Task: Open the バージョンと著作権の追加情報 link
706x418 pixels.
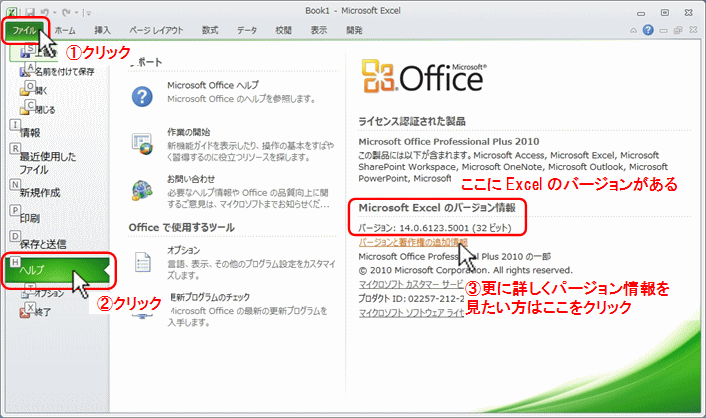Action: click(x=413, y=242)
